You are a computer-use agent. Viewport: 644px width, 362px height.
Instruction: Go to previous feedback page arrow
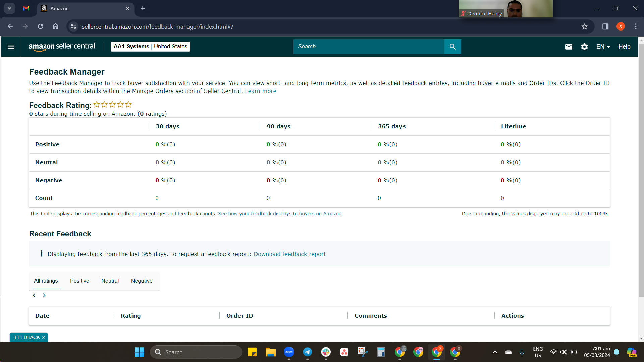[34, 295]
